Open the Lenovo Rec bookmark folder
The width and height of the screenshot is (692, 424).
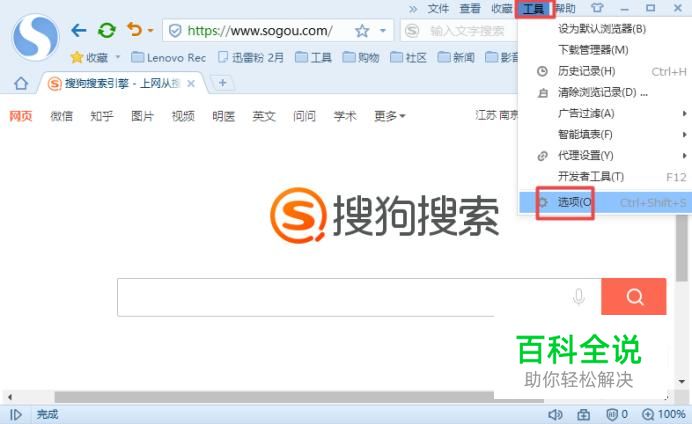[x=169, y=57]
